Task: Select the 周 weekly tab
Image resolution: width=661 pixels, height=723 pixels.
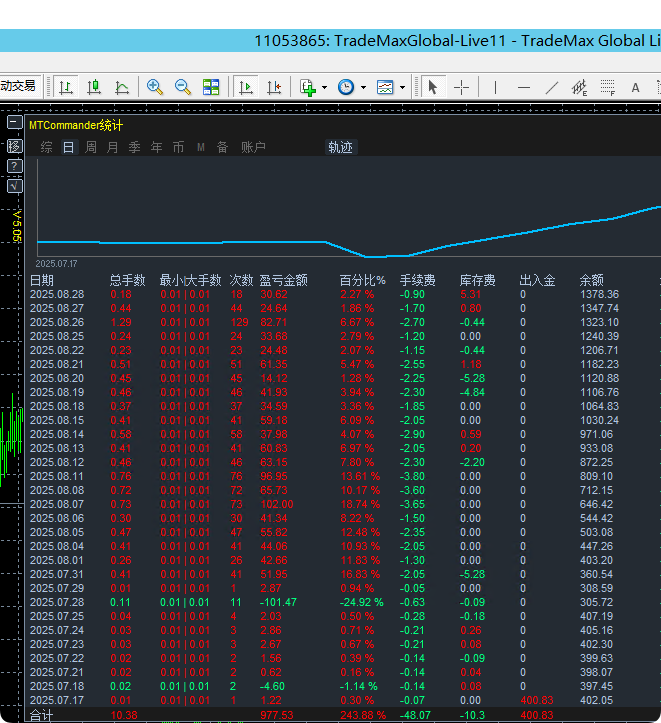Action: pyautogui.click(x=91, y=147)
